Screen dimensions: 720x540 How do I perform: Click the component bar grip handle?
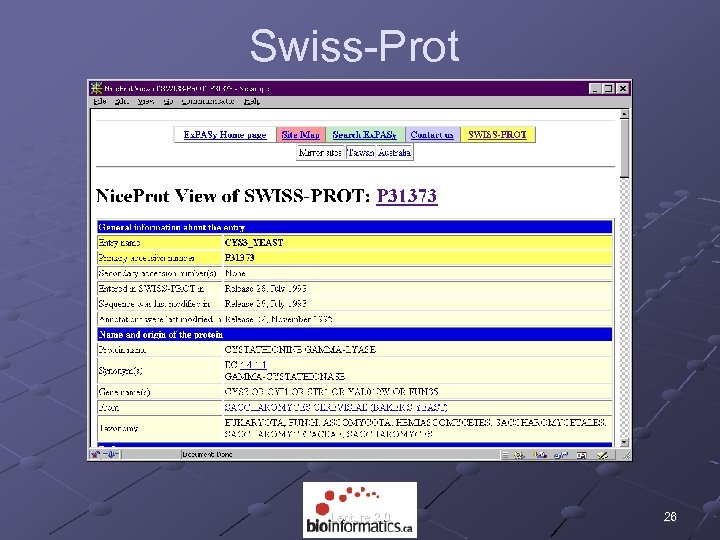coord(505,455)
